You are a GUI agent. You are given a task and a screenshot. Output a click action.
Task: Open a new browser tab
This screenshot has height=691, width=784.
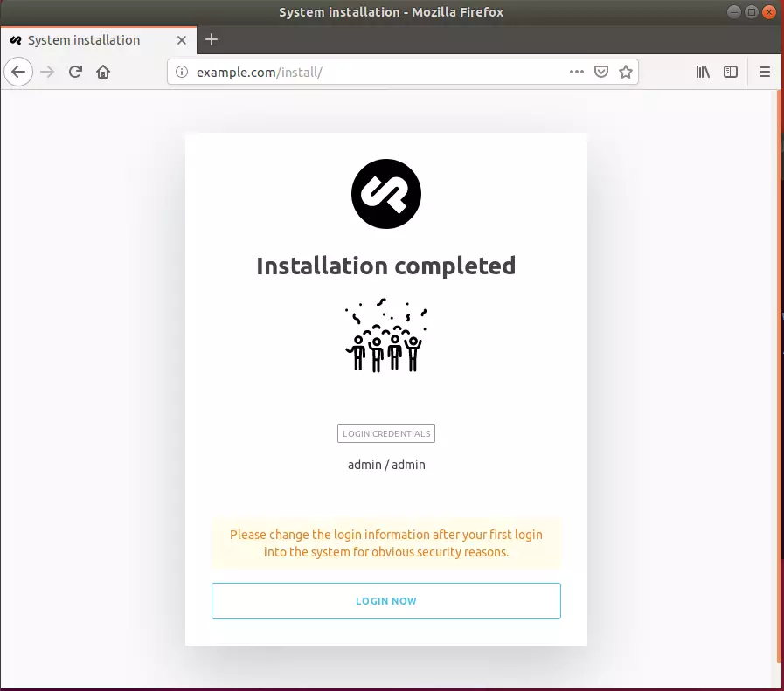[x=212, y=39]
